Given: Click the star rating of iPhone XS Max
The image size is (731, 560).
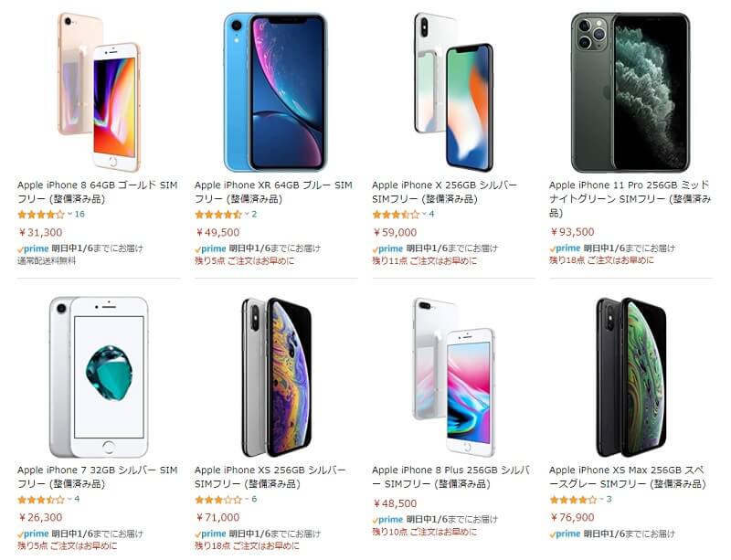Looking at the screenshot, I should click(573, 500).
